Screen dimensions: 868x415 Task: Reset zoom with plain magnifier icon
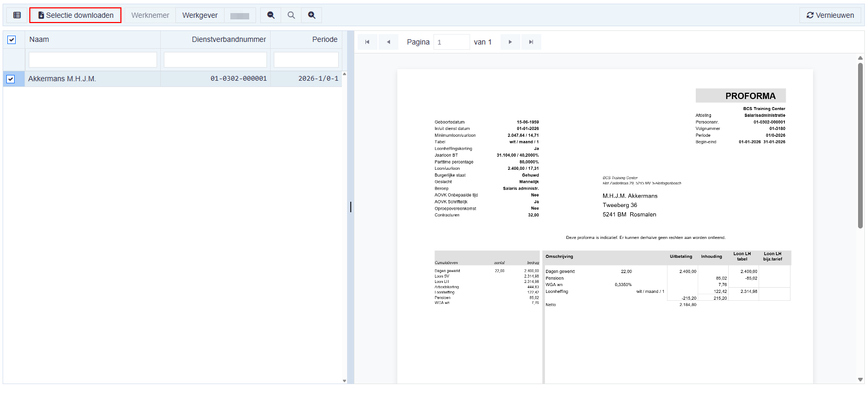[291, 15]
